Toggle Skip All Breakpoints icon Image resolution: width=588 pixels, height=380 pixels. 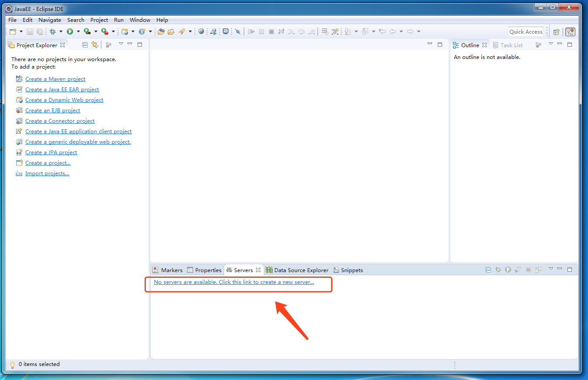238,31
